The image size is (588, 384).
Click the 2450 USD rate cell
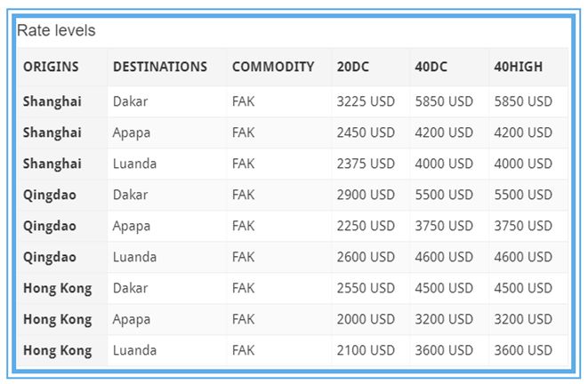coord(366,132)
